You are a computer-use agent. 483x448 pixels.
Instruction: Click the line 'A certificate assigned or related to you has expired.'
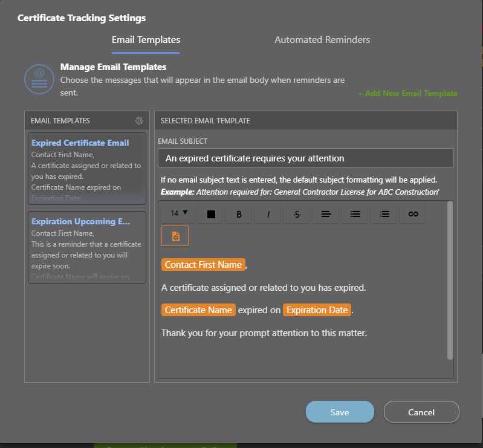tap(264, 288)
